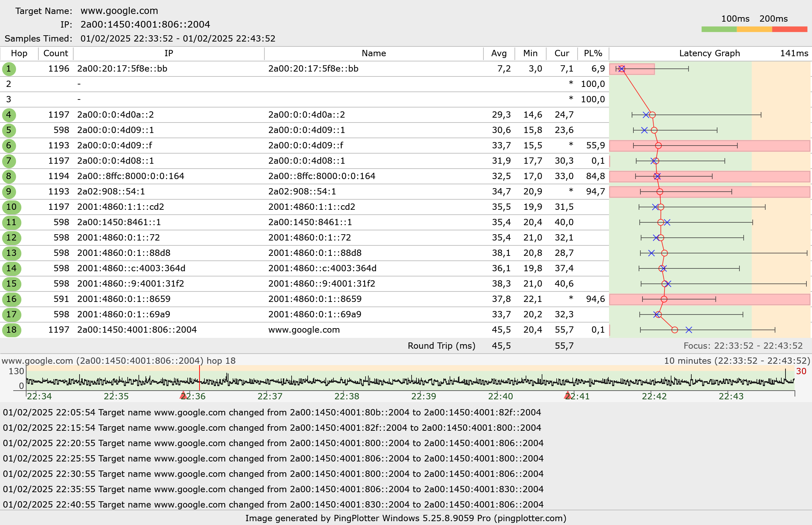
Task: Click the green hop 13 circle icon
Action: pyautogui.click(x=11, y=253)
